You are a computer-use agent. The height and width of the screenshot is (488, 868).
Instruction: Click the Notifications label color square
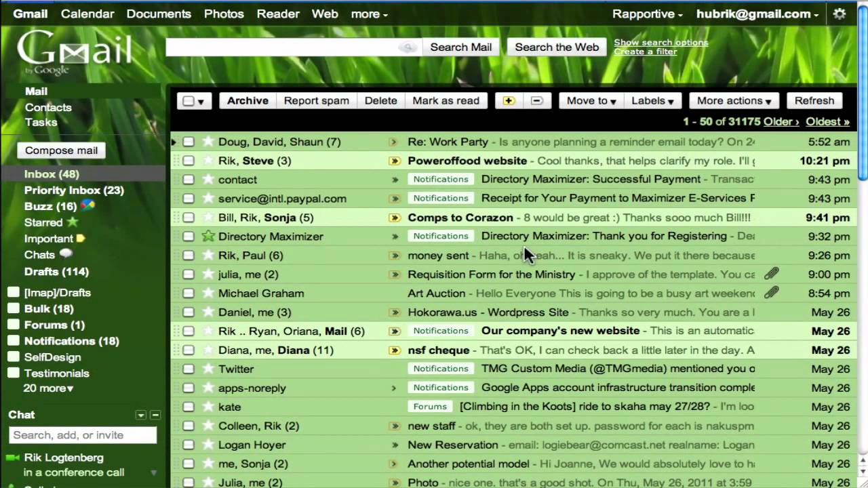[x=13, y=341]
